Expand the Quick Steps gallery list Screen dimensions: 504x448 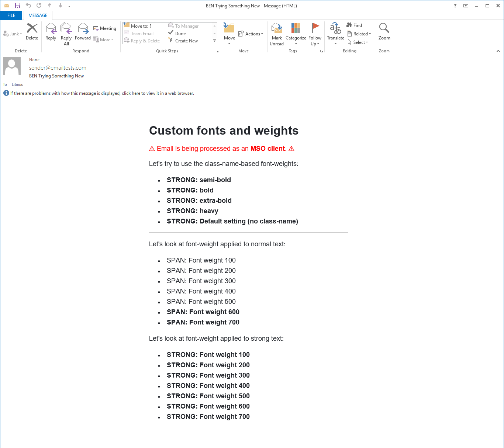[214, 41]
